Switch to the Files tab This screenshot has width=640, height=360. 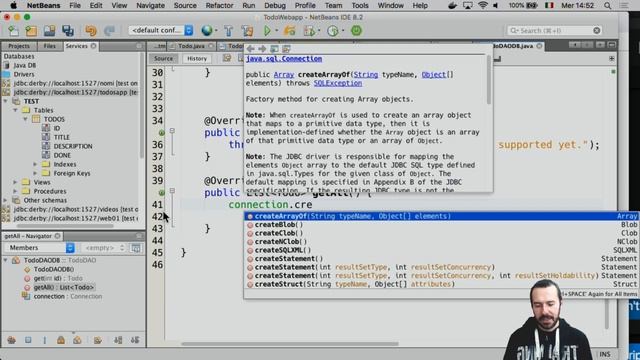tap(49, 46)
